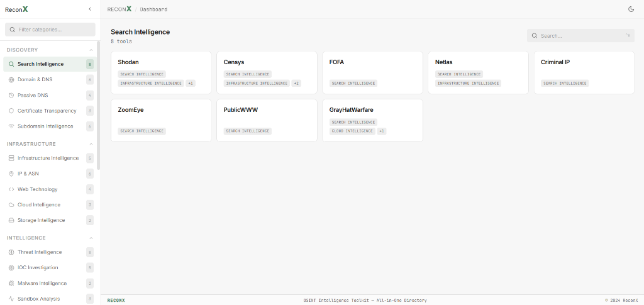This screenshot has height=305, width=644.
Task: Click Infrastructure Intelligence tag on Netlas card
Action: (x=468, y=84)
